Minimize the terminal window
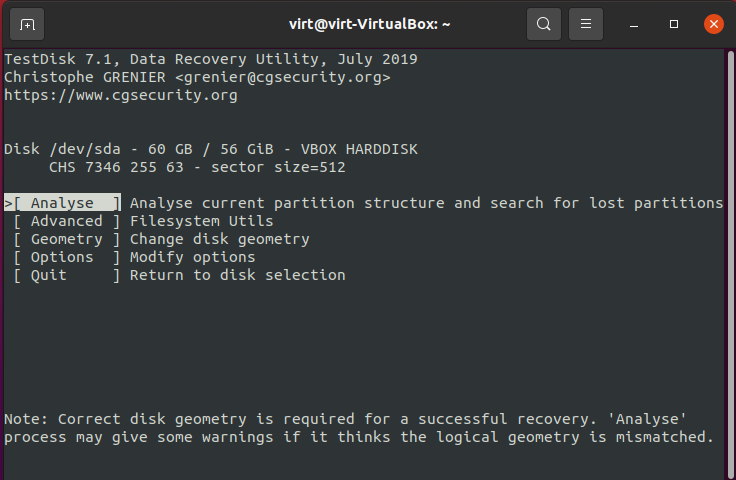The width and height of the screenshot is (736, 480). (x=634, y=24)
